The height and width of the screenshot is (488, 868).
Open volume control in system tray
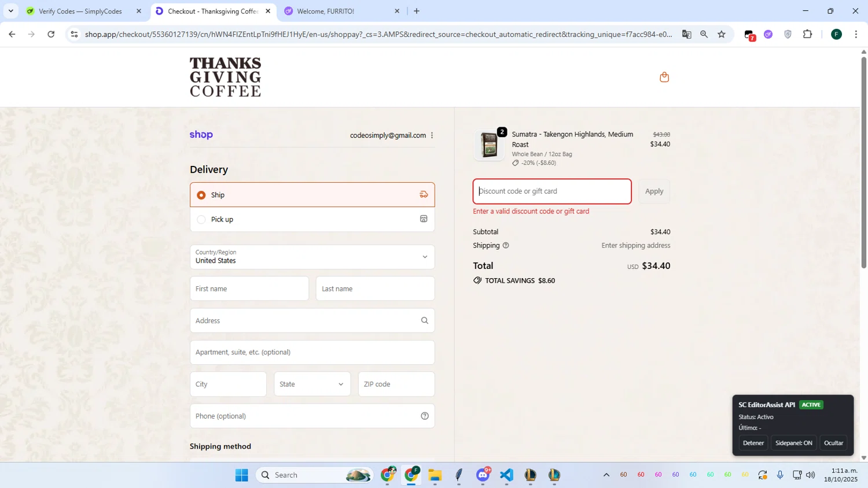(811, 475)
